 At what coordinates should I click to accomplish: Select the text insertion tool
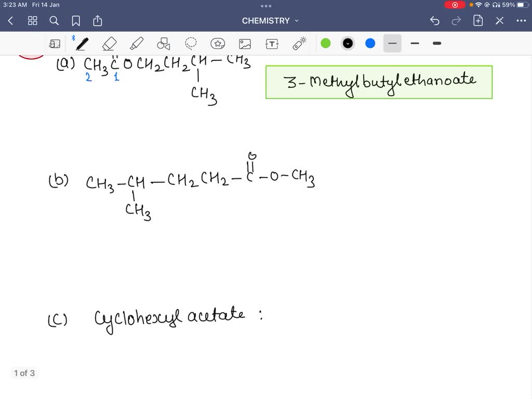coord(272,43)
